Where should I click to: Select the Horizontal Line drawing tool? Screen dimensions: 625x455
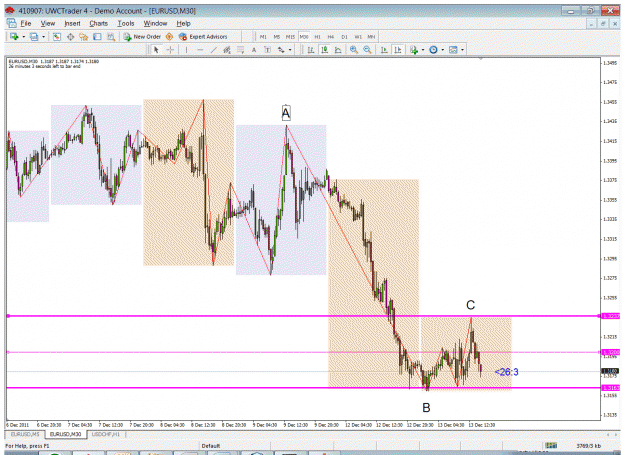pos(200,50)
